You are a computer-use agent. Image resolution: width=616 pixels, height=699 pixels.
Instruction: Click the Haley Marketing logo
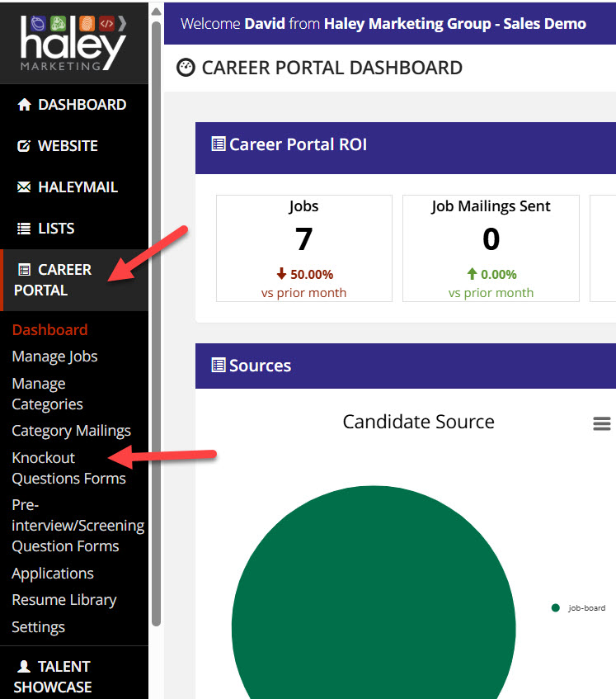coord(73,41)
